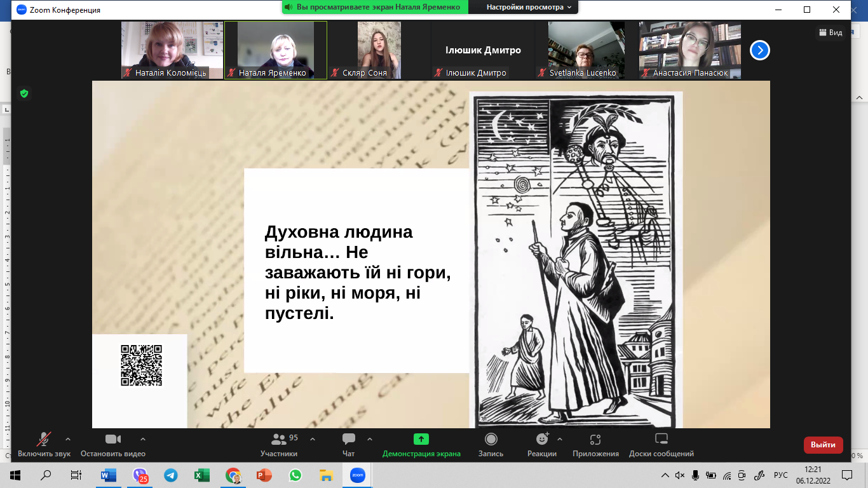This screenshot has height=488, width=868.
Task: Open File Explorer from the taskbar
Action: 326,475
